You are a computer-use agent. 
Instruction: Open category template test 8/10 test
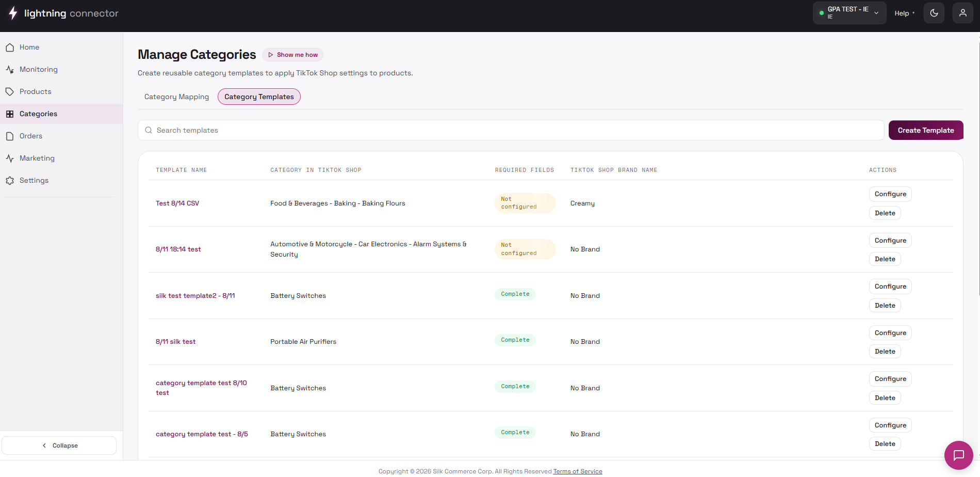(201, 388)
